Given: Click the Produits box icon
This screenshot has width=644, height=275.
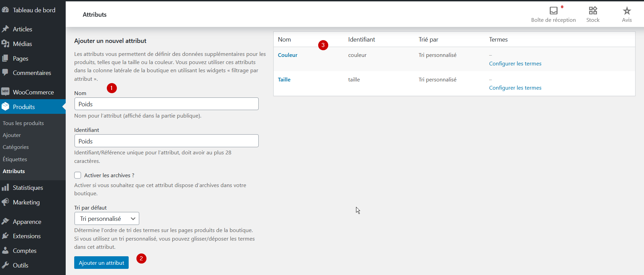Looking at the screenshot, I should (x=5, y=107).
